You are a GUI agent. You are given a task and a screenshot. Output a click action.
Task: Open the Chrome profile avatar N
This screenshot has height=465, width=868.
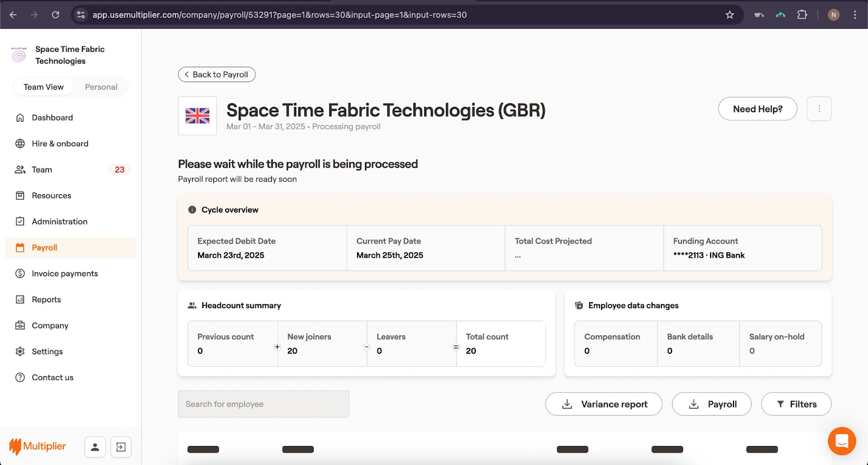[834, 15]
